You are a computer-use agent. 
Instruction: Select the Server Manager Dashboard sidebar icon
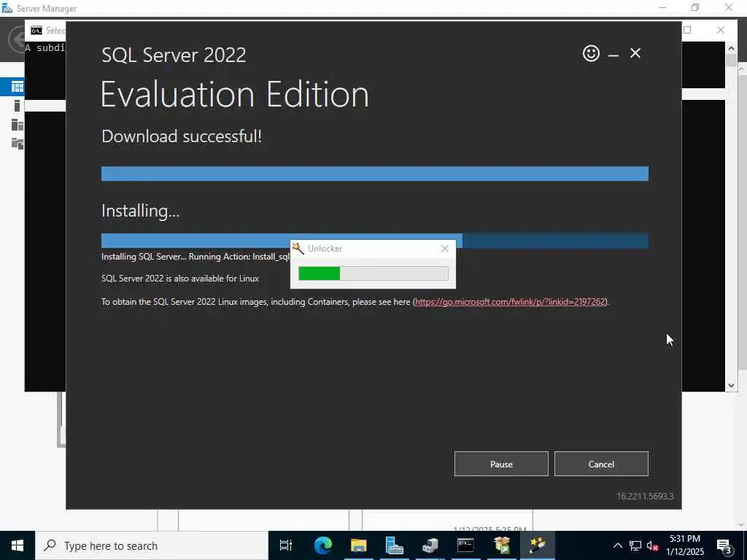coord(18,86)
